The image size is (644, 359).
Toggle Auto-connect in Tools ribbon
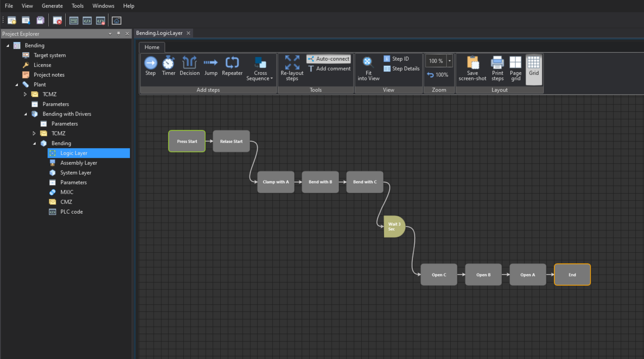coord(329,58)
